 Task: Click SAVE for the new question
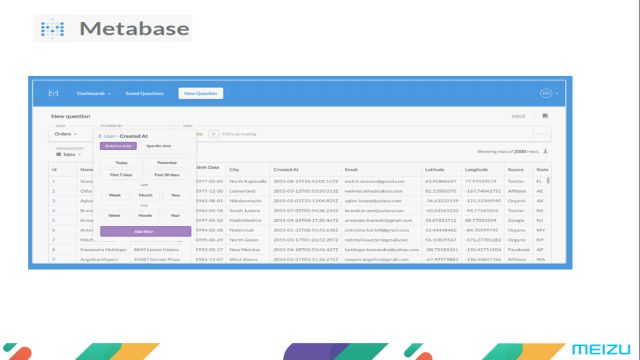(518, 116)
